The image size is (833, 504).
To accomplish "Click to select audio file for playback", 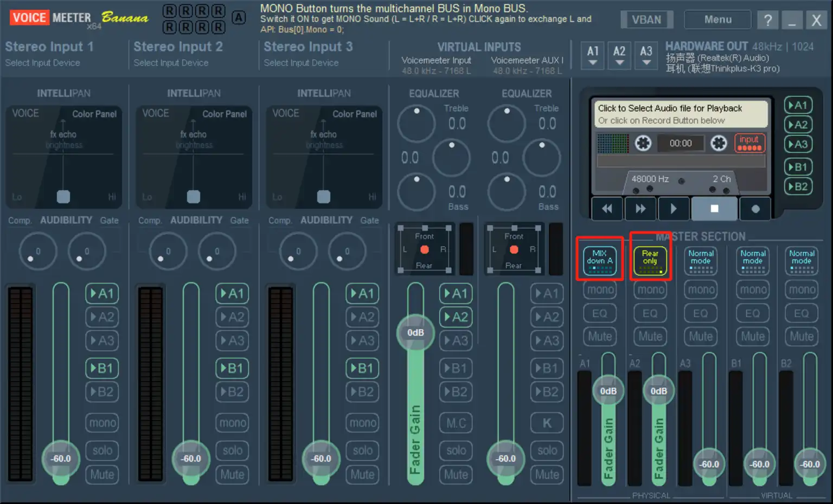I will [681, 114].
